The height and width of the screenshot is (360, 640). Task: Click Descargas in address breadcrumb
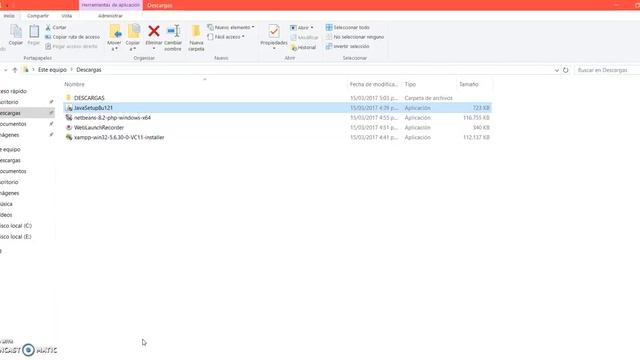tap(89, 70)
